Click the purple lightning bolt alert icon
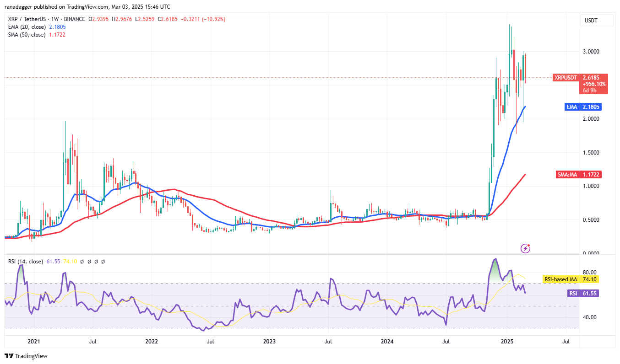The width and height of the screenshot is (620, 364). [526, 248]
